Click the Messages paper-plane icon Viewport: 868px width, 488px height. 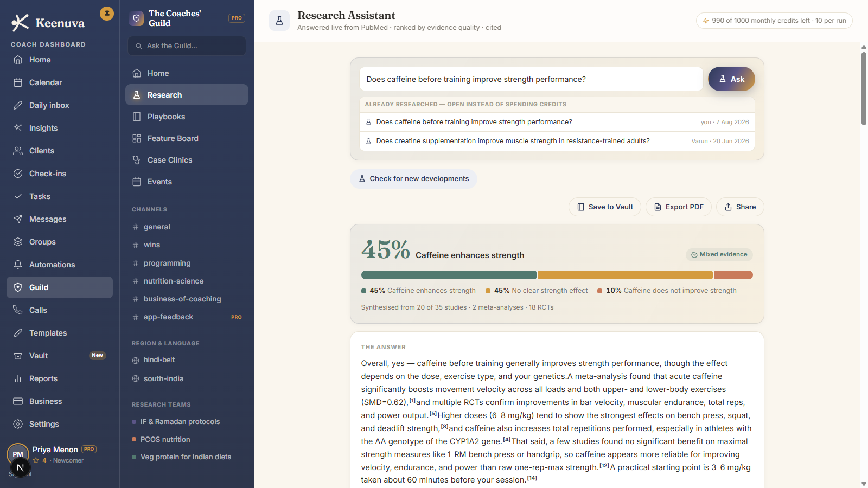coord(18,219)
